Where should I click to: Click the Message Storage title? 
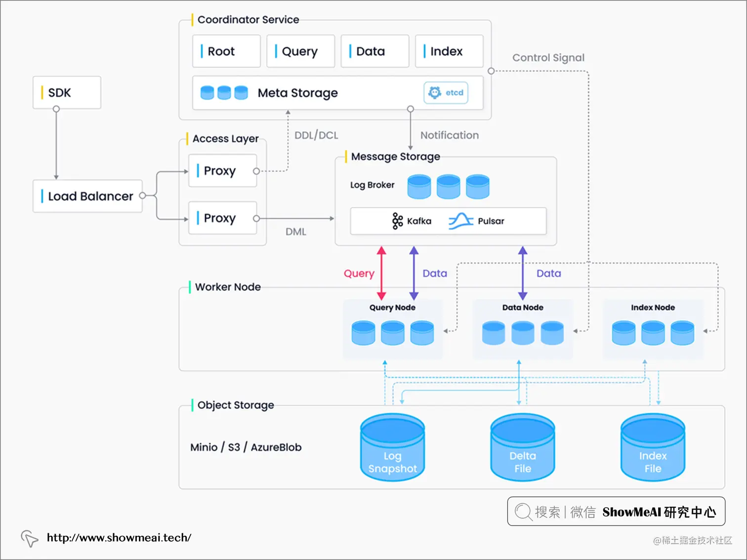click(x=395, y=157)
